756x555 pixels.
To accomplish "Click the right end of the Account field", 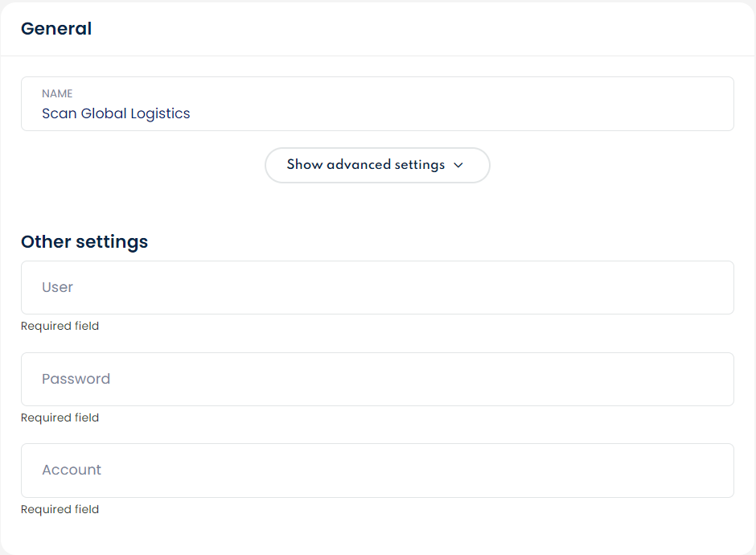I will 716,471.
